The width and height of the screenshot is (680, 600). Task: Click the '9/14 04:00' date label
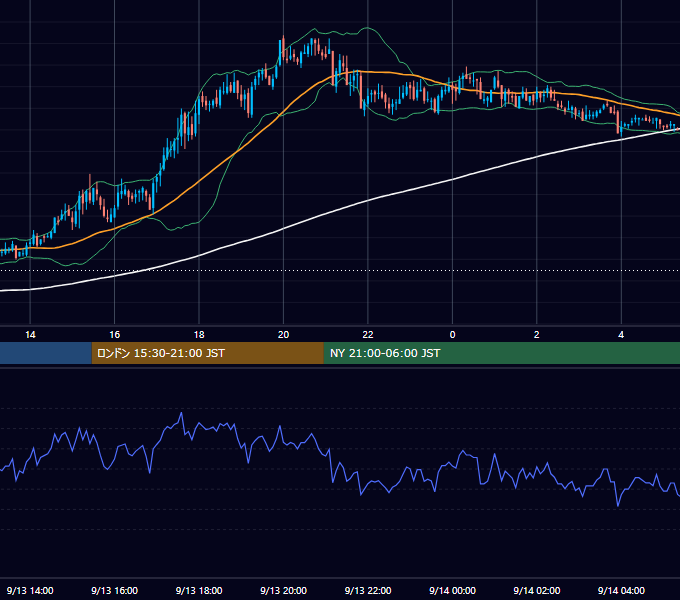621,590
